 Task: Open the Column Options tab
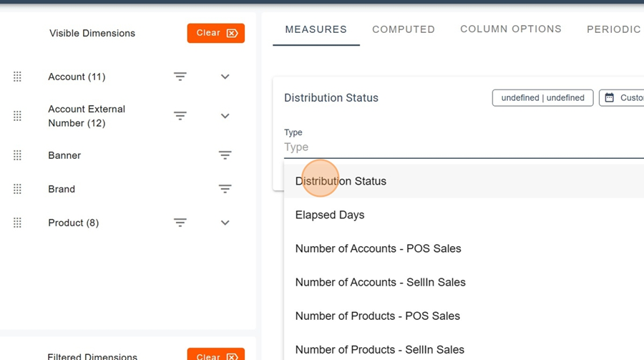point(511,29)
